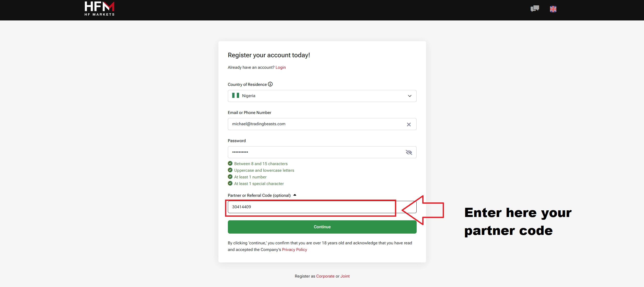
Task: Click the green Continue button
Action: coord(322,227)
